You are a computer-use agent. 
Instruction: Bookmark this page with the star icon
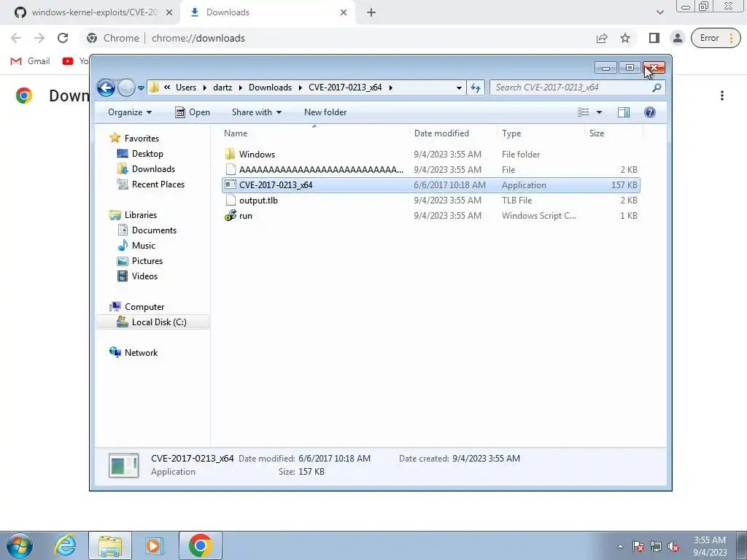625,38
